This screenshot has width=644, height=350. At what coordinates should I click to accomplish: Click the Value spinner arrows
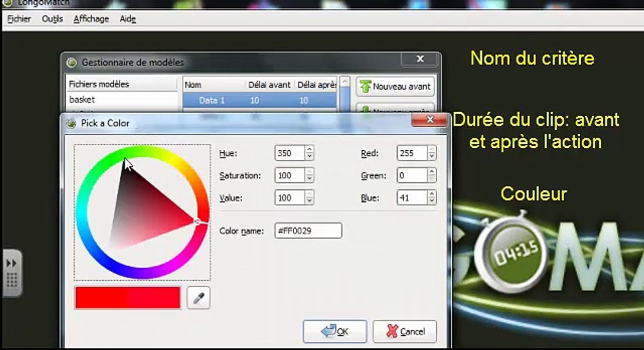(x=310, y=198)
